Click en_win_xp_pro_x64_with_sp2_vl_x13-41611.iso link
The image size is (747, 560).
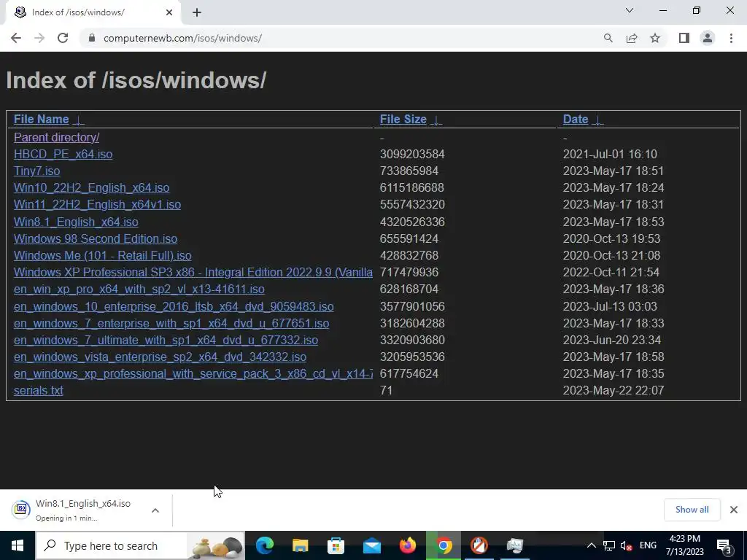(x=139, y=289)
